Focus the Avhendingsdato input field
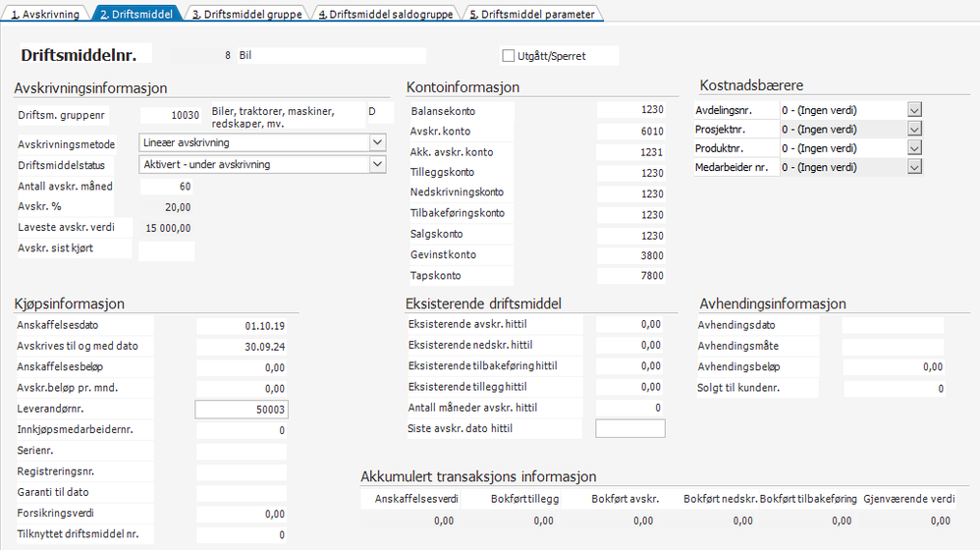980x550 pixels. click(x=893, y=325)
